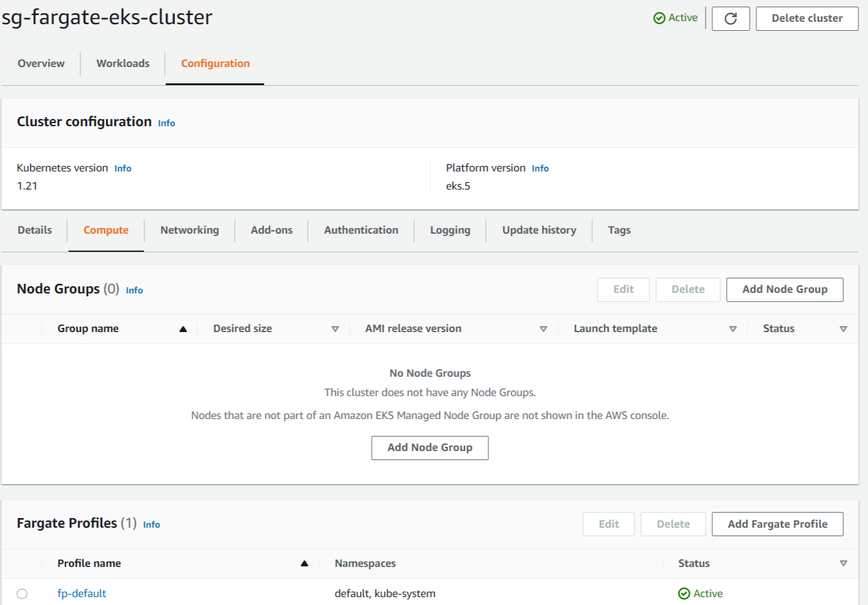Click the Group name column header
The width and height of the screenshot is (868, 605).
click(88, 328)
